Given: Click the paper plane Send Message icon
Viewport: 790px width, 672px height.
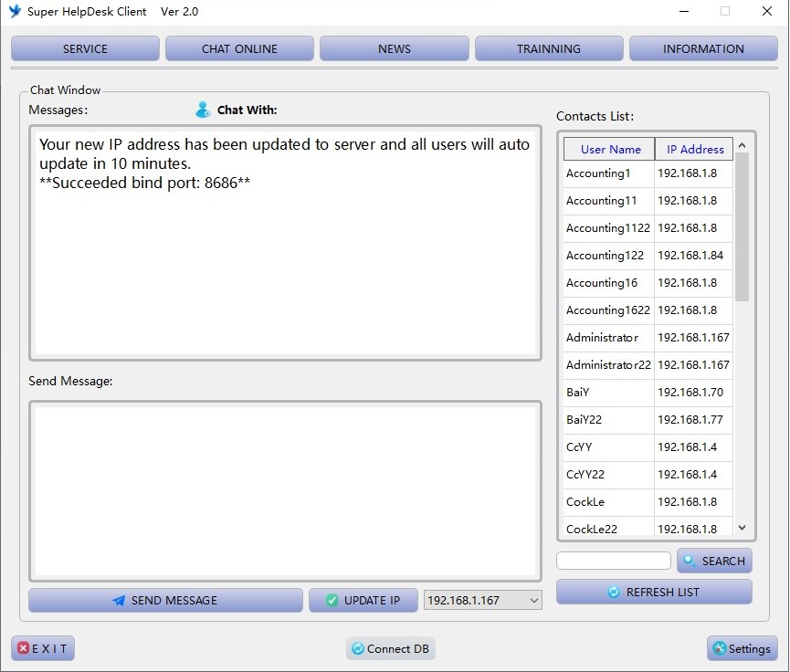Looking at the screenshot, I should (x=119, y=601).
